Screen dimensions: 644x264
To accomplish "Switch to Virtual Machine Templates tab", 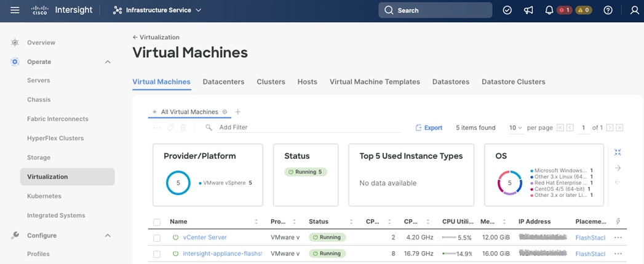I will click(375, 82).
